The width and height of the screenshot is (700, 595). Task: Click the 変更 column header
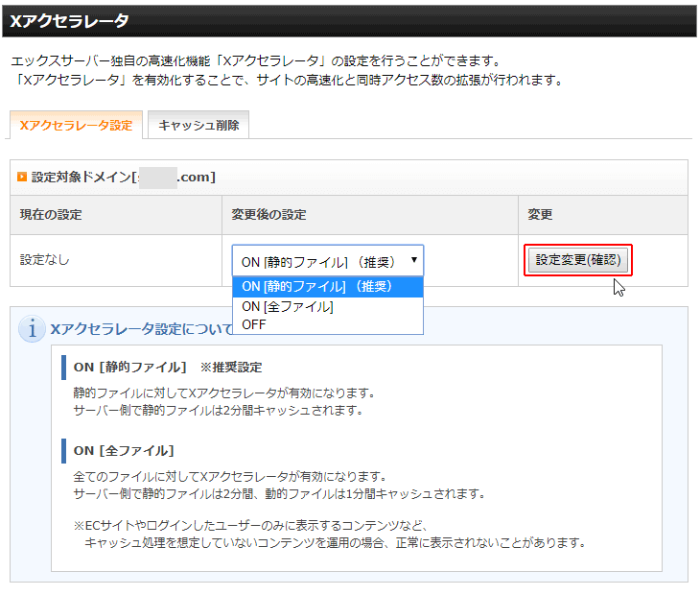[541, 215]
